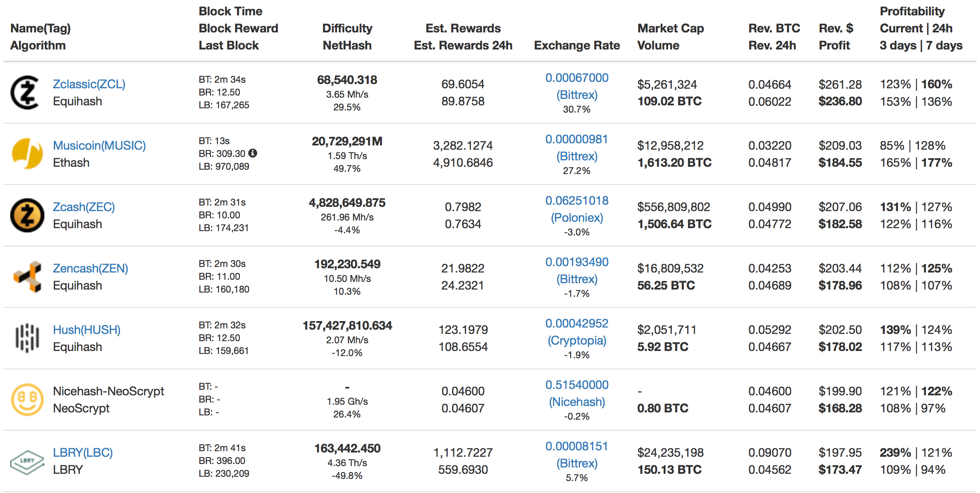This screenshot has width=980, height=493.
Task: Click Zencash market cap $16,809,532
Action: click(670, 269)
